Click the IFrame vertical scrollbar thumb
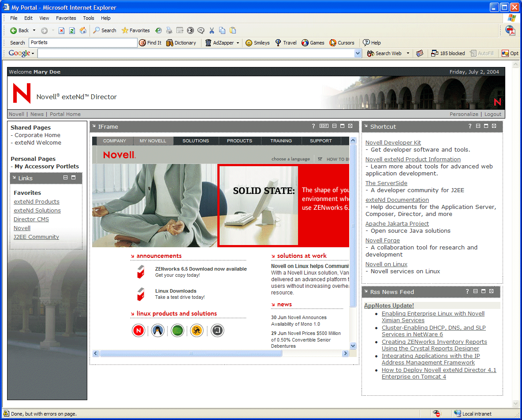Screen dimensions: 522x420 tap(353, 226)
